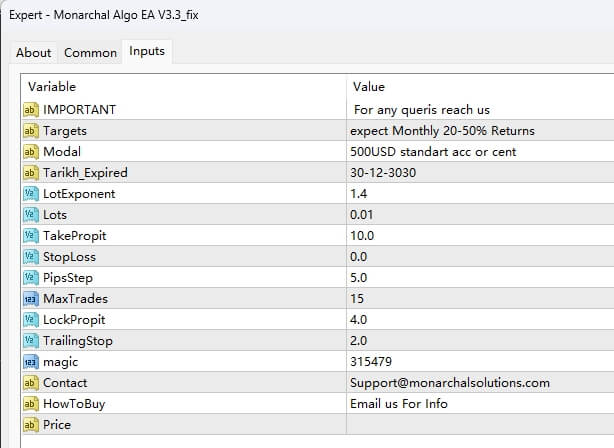Edit the PipsStep value 5.0

pos(359,278)
